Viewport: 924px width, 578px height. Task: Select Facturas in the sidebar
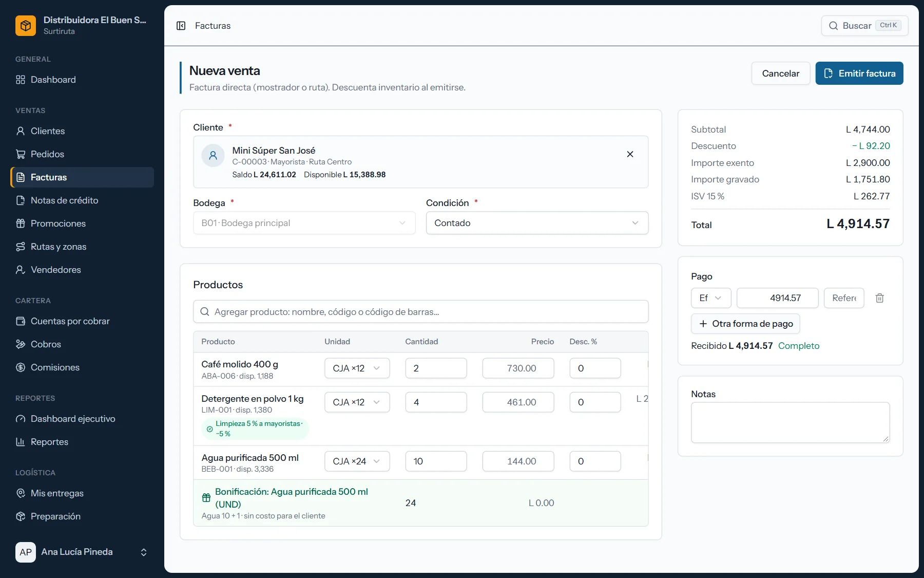pyautogui.click(x=82, y=177)
